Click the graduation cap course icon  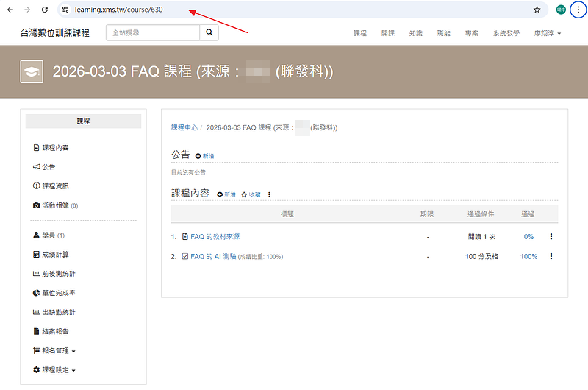pos(31,72)
